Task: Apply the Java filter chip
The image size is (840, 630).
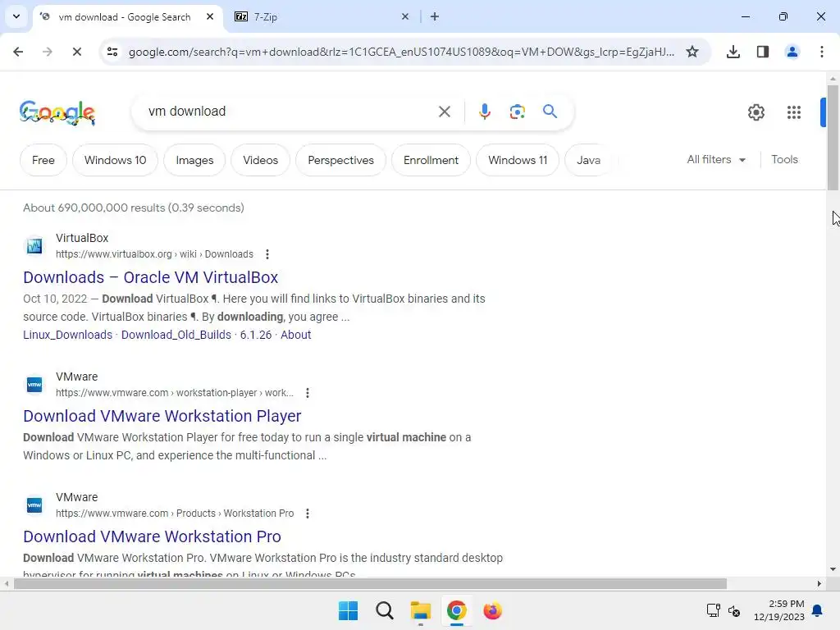Action: (x=589, y=160)
